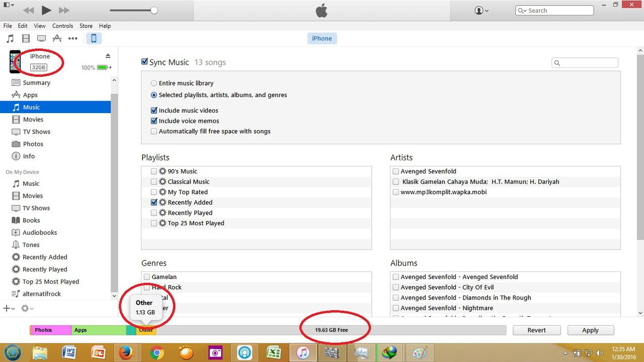
Task: Open the Edit menu
Action: (x=23, y=26)
